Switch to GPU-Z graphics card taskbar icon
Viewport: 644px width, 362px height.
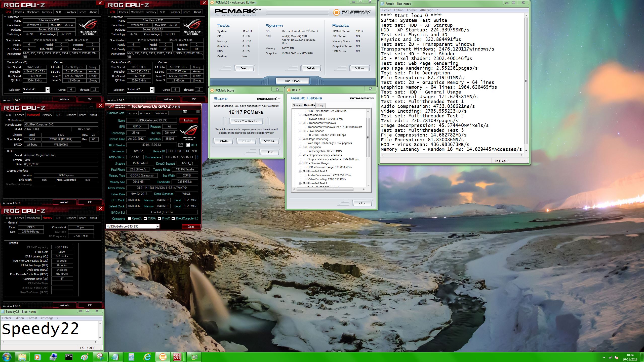pyautogui.click(x=194, y=357)
